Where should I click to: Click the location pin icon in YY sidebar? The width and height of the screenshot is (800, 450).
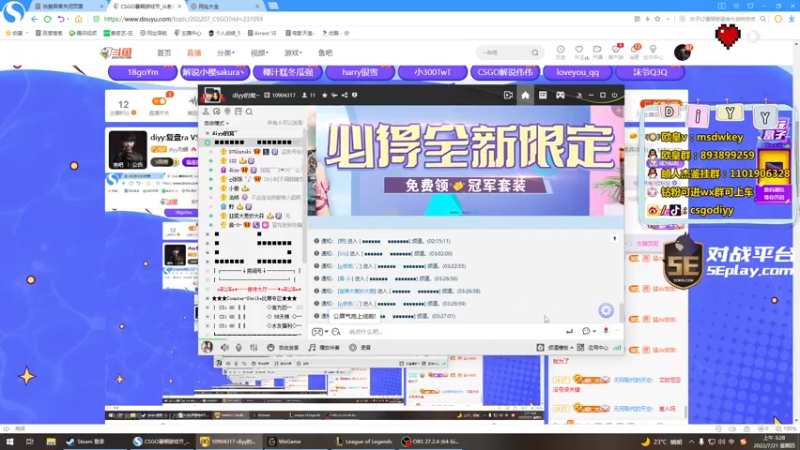click(228, 111)
